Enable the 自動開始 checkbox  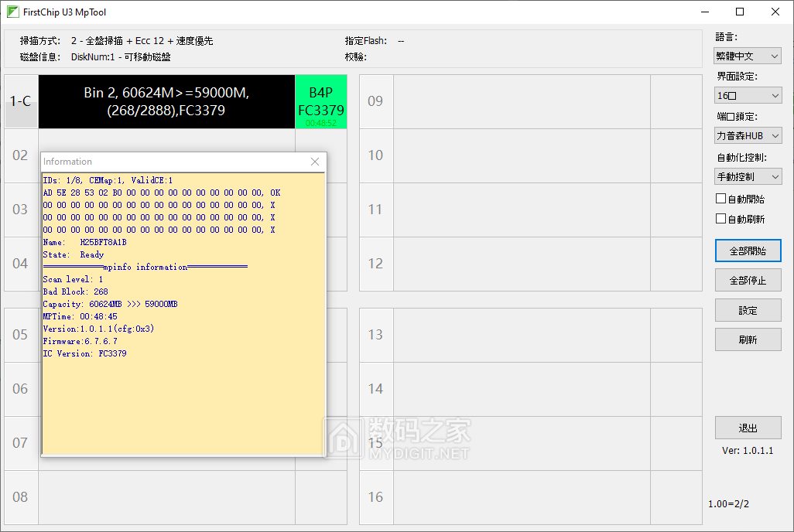pyautogui.click(x=720, y=199)
